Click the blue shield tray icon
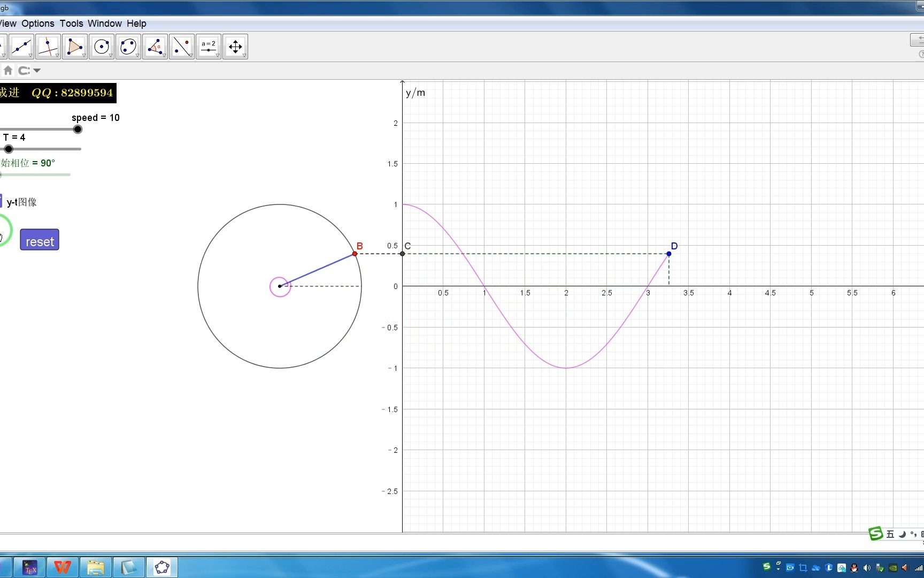Viewport: 924px width, 578px height. [829, 568]
